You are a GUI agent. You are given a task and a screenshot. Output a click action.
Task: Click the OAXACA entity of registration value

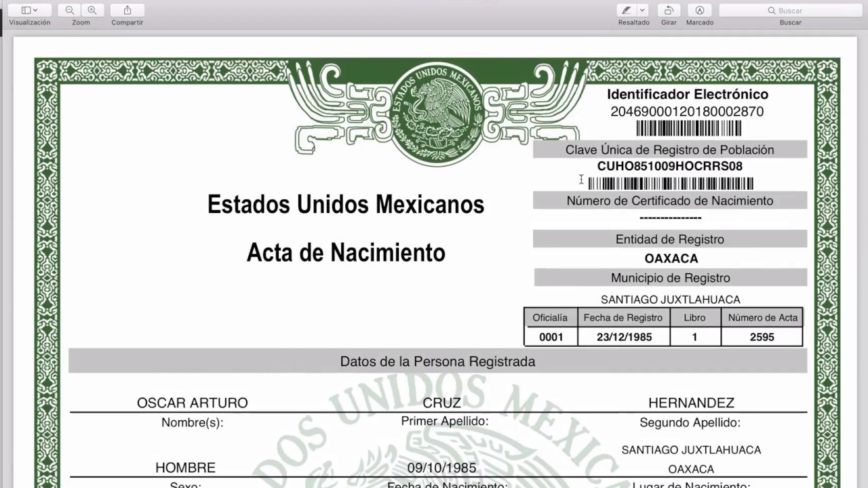pos(671,258)
